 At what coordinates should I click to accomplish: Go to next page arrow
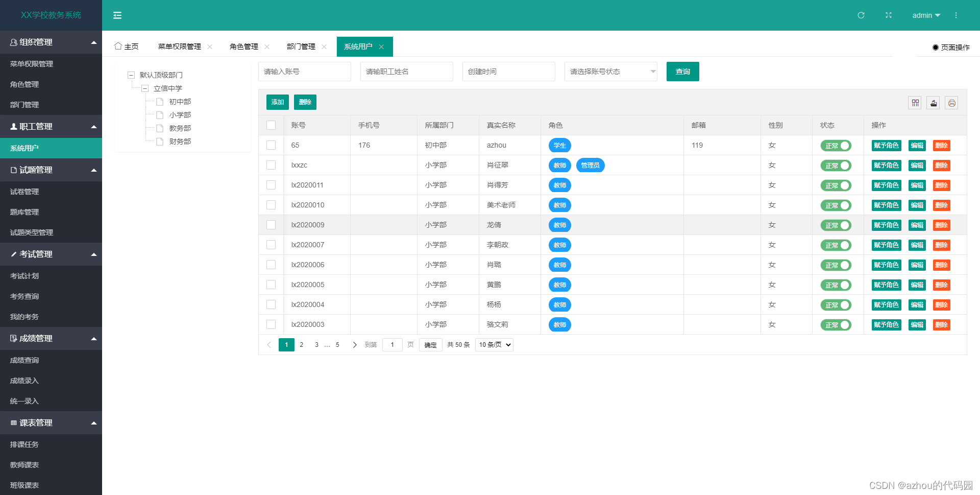(355, 345)
